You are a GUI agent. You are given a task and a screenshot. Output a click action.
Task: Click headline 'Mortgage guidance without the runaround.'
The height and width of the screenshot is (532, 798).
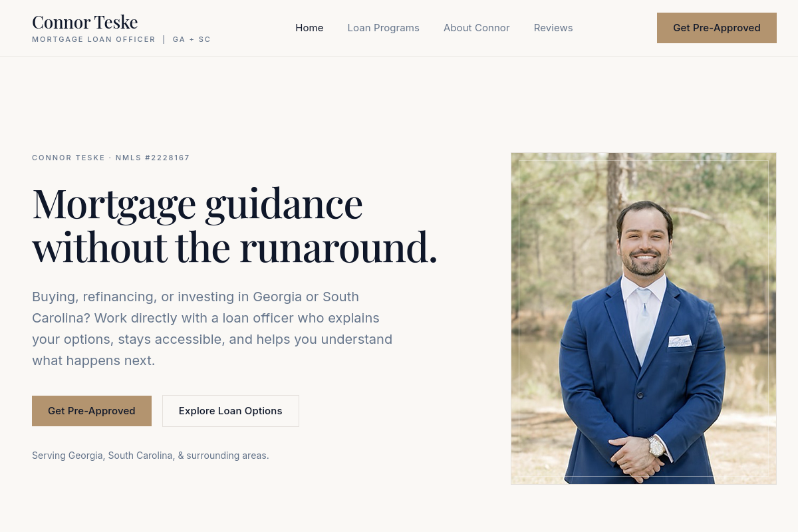coord(235,225)
